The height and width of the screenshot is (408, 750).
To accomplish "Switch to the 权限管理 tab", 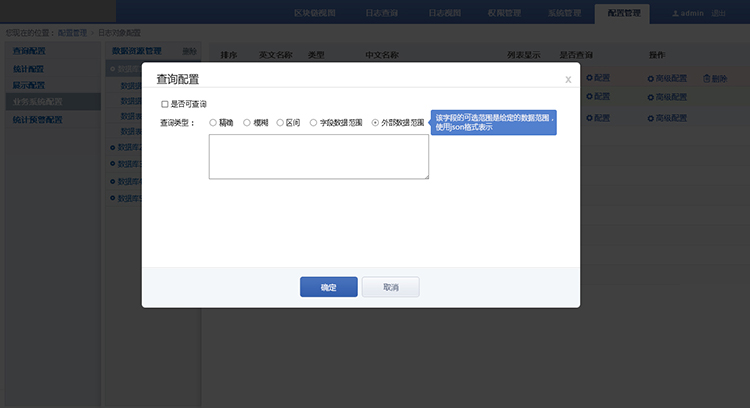I will (504, 13).
